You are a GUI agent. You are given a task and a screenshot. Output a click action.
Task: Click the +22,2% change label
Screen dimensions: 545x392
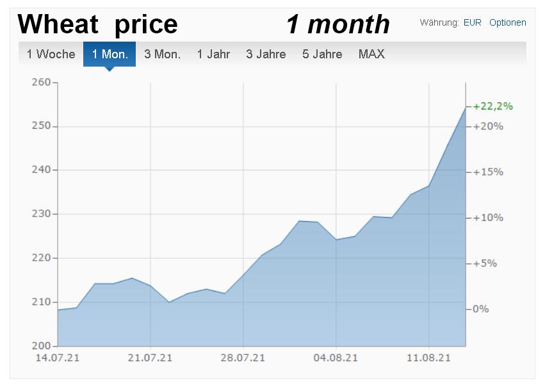492,106
